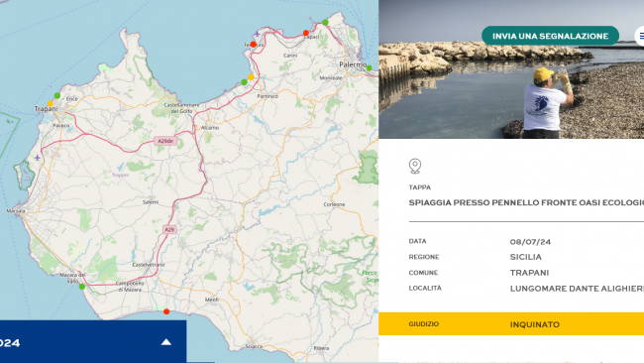Image resolution: width=644 pixels, height=363 pixels.
Task: Click the A29dir road shield
Action: (x=165, y=141)
